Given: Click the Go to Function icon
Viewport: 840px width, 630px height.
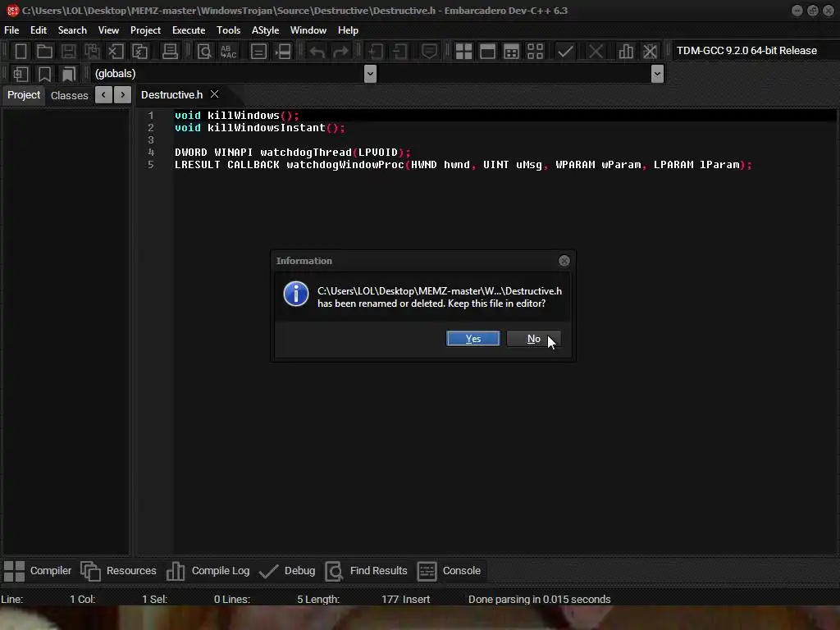Looking at the screenshot, I should [258, 52].
